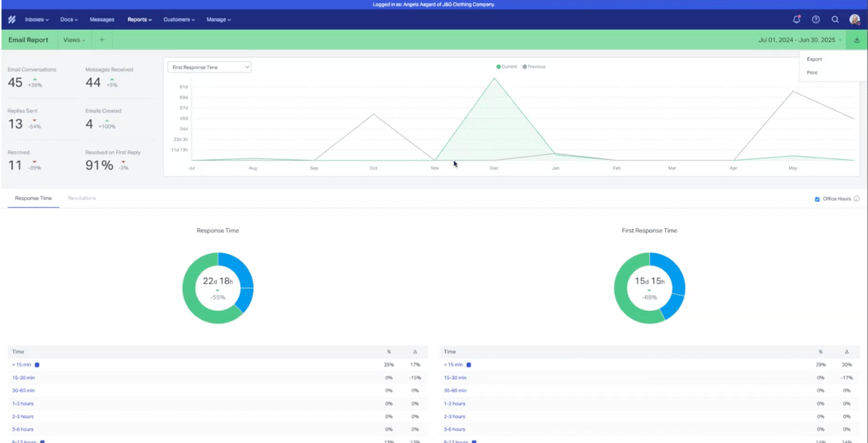Open the notifications bell
The image size is (868, 443).
(796, 20)
